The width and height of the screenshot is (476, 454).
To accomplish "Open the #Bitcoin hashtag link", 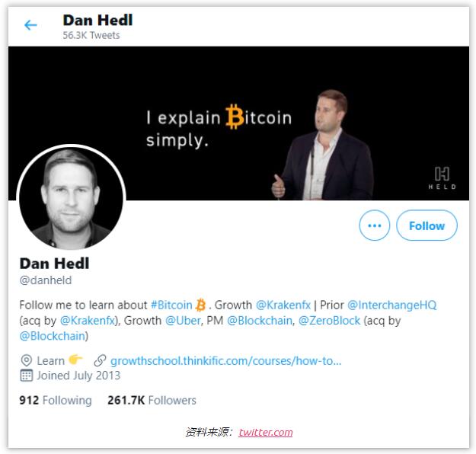I will coord(171,305).
